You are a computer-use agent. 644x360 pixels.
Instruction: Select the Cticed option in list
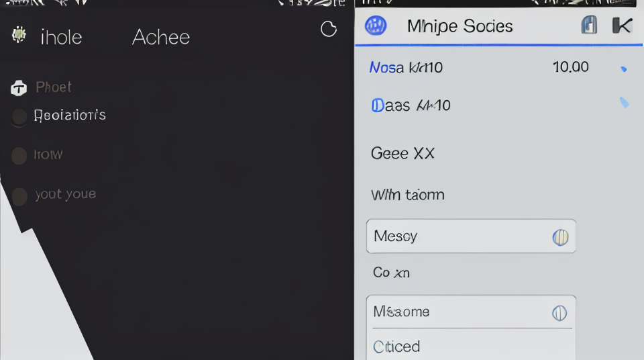(x=396, y=347)
